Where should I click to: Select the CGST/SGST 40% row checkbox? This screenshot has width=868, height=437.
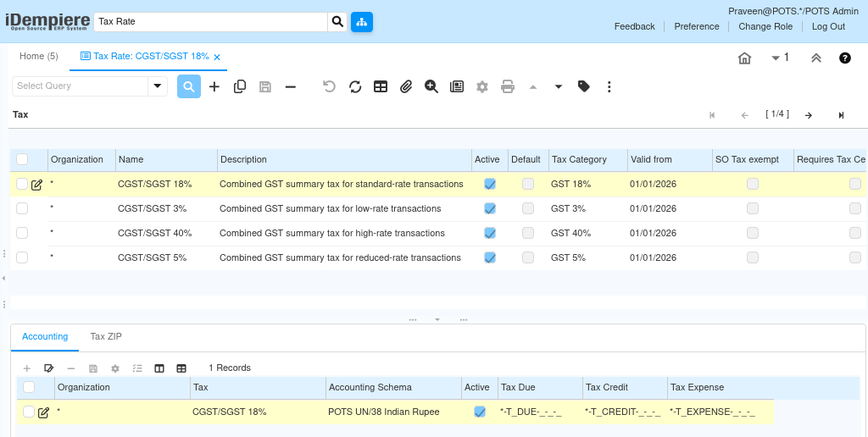21,233
